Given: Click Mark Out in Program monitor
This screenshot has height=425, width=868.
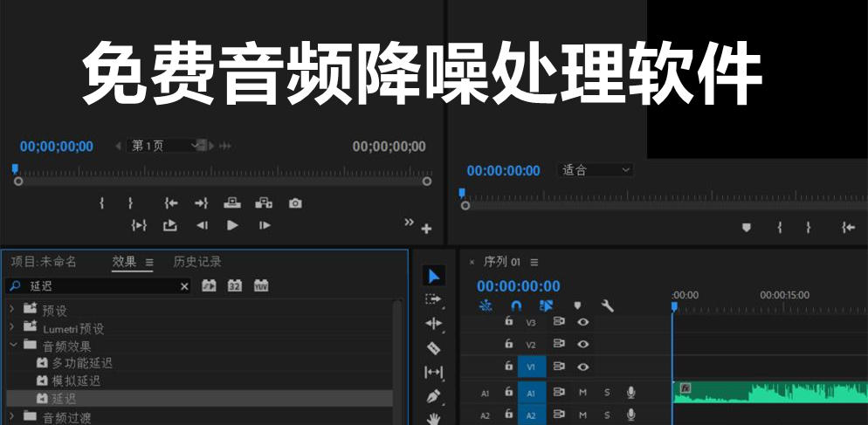Looking at the screenshot, I should pyautogui.click(x=809, y=227).
